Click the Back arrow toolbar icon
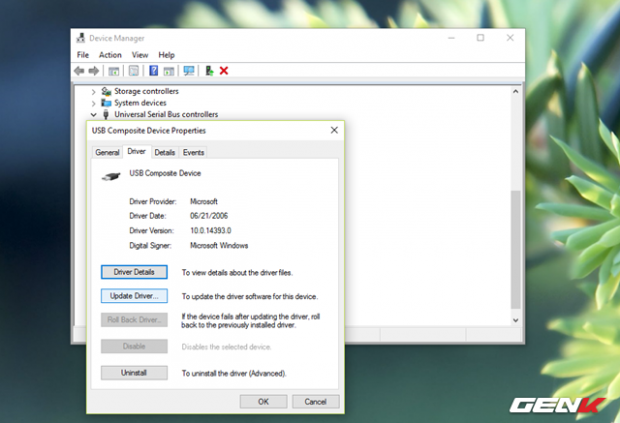This screenshot has height=423, width=620. tap(79, 71)
